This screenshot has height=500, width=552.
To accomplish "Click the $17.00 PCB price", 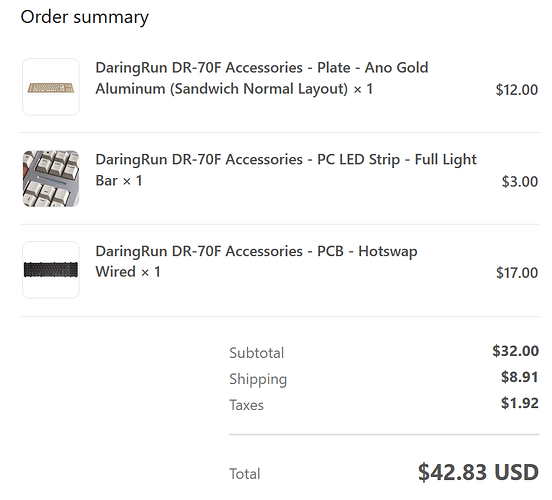I will (x=517, y=273).
